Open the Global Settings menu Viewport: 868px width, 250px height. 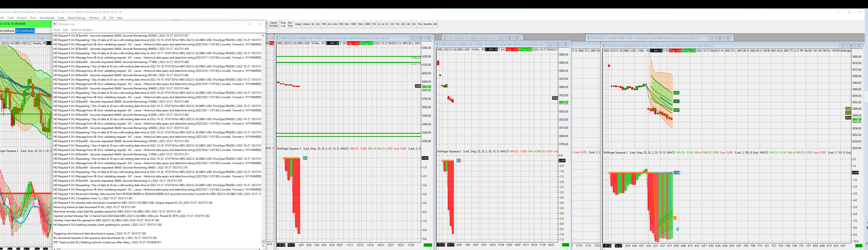click(76, 18)
